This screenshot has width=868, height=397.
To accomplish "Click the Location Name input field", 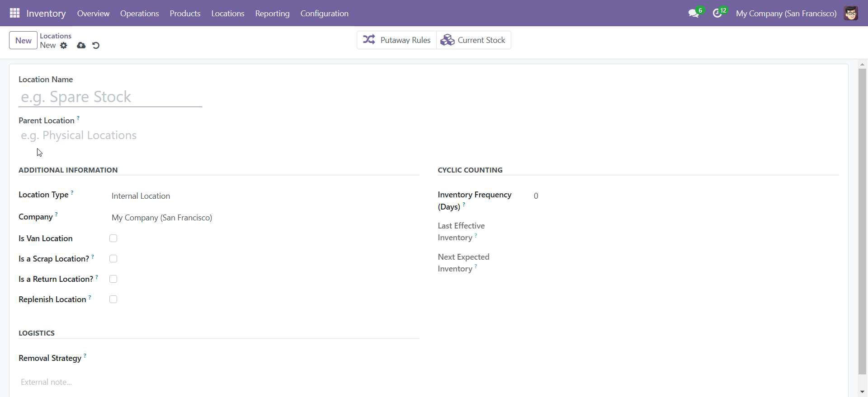I will (110, 97).
